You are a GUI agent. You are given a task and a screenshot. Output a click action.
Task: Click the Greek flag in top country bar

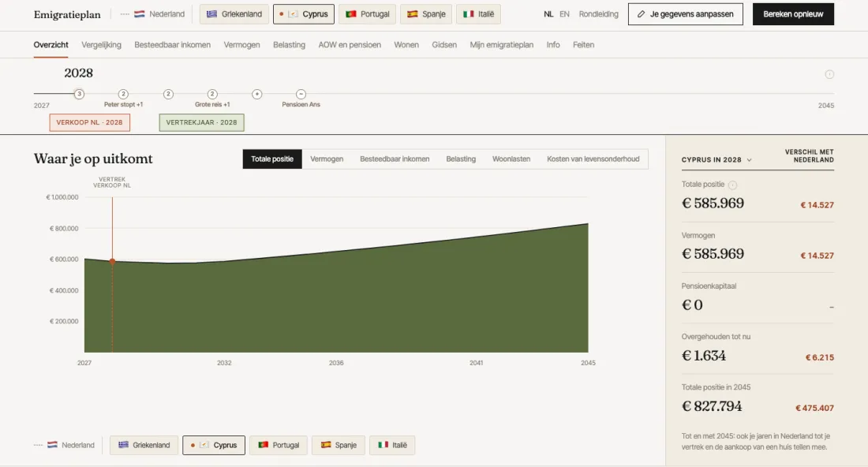click(211, 14)
